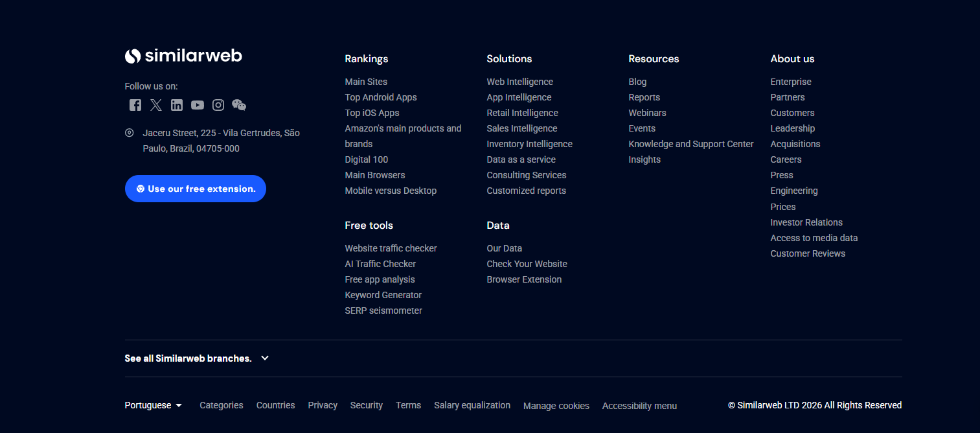This screenshot has height=433, width=980.
Task: Open the Instagram social icon
Action: (218, 105)
